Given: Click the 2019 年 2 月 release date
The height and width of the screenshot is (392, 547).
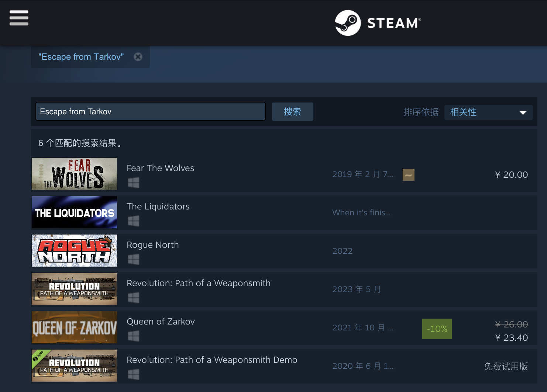Looking at the screenshot, I should 363,174.
